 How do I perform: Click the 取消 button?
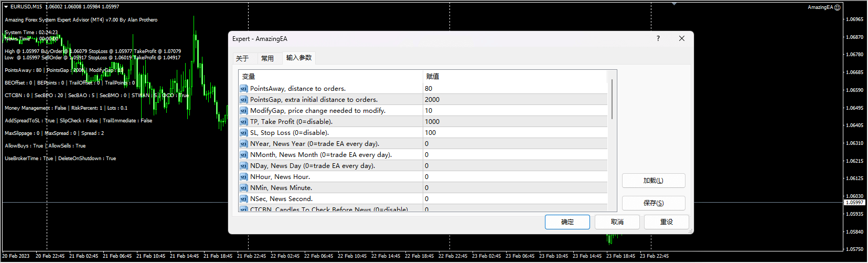click(x=617, y=222)
